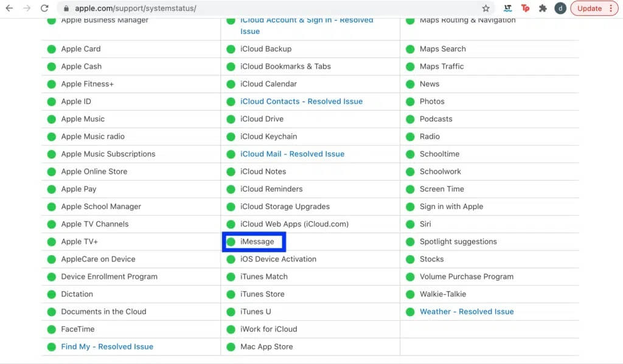Click green status dot beside Apple Pay
This screenshot has height=364, width=623.
tap(51, 189)
